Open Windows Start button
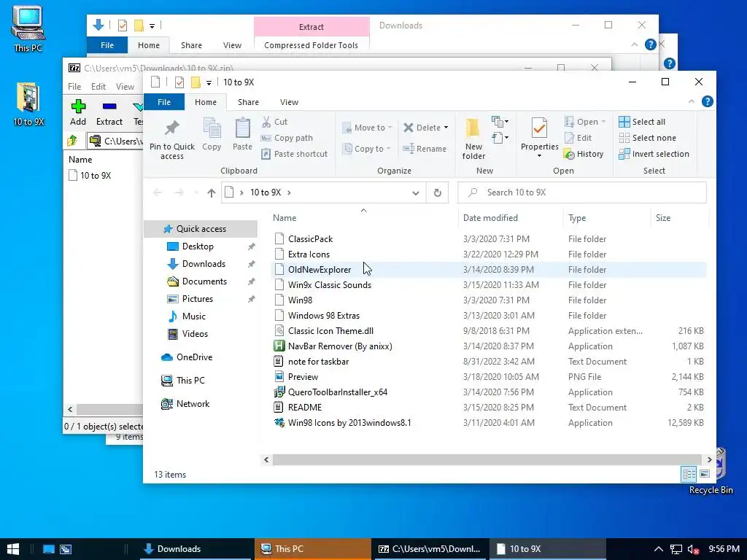747x560 pixels. tap(13, 549)
